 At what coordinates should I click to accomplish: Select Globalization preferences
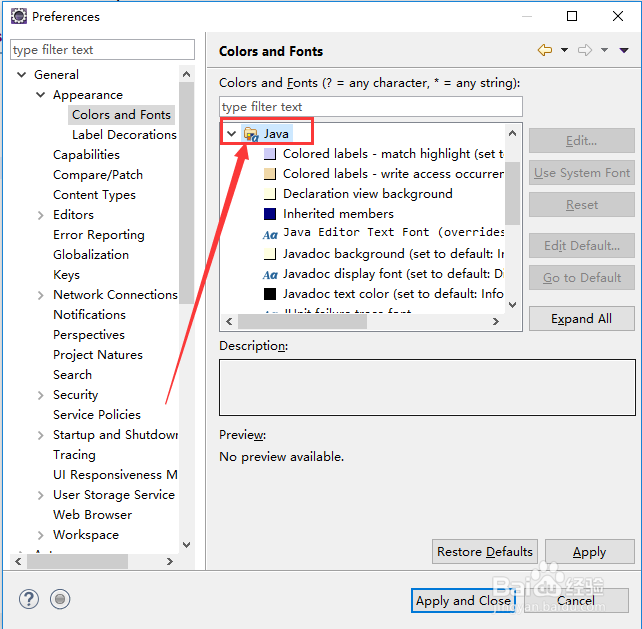pos(91,255)
